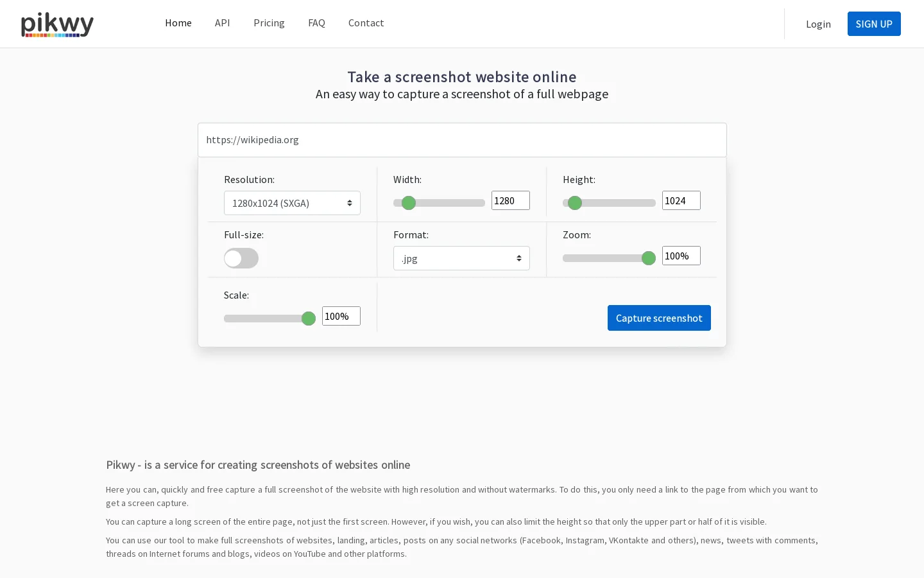This screenshot has width=924, height=578.
Task: Click the 'Pikwy - is a service' heading
Action: (258, 465)
